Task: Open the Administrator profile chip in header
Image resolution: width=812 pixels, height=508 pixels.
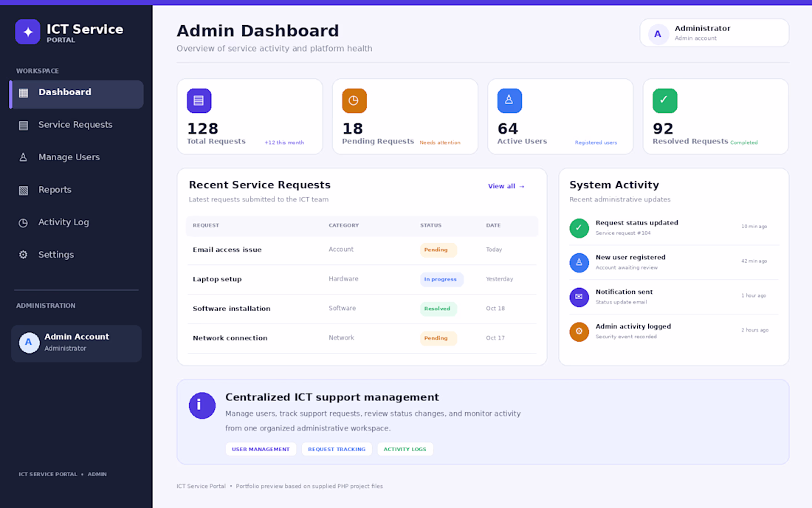Action: click(714, 33)
